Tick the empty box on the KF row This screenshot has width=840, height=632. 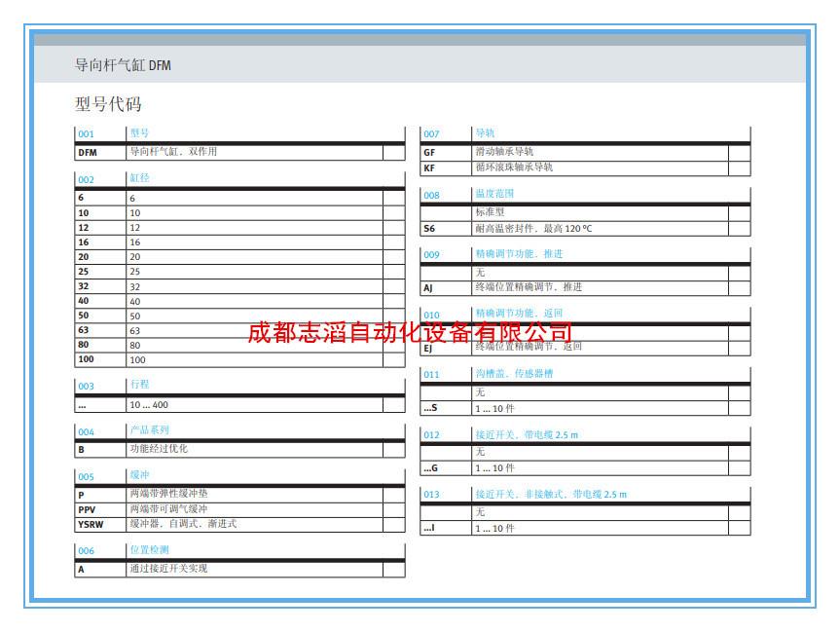click(x=740, y=167)
